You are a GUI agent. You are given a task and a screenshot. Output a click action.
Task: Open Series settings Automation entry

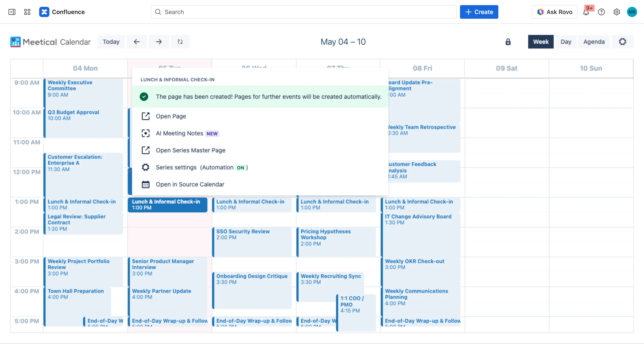point(260,167)
